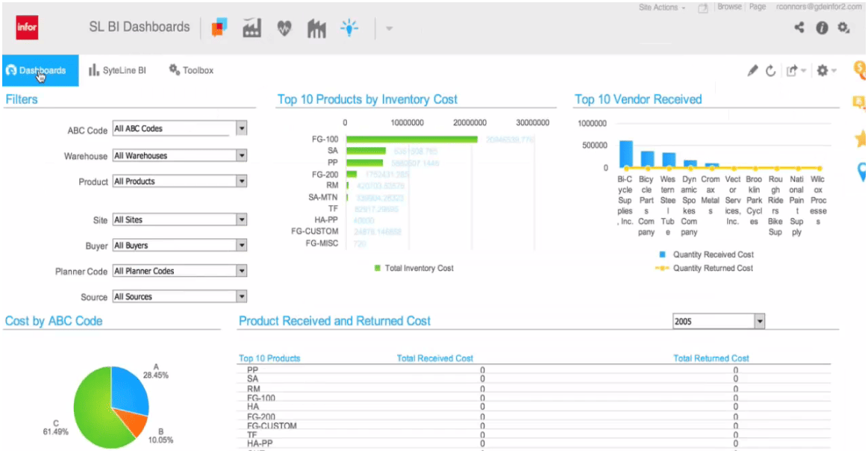Click the FG-CUSTOM row in product table

coord(534,426)
